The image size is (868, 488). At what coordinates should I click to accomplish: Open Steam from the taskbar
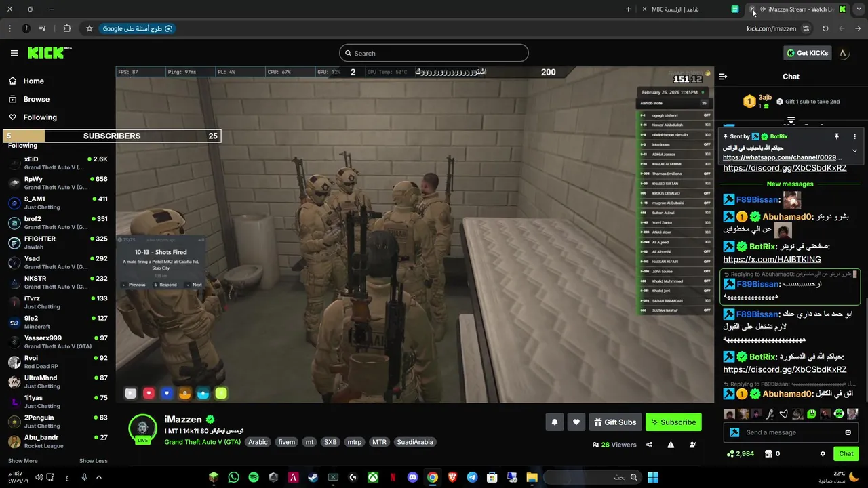[313, 477]
